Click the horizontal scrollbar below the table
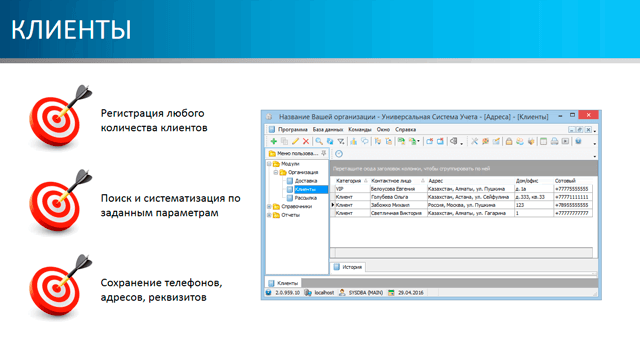Viewport: 640px width, 360px height. pos(461,253)
